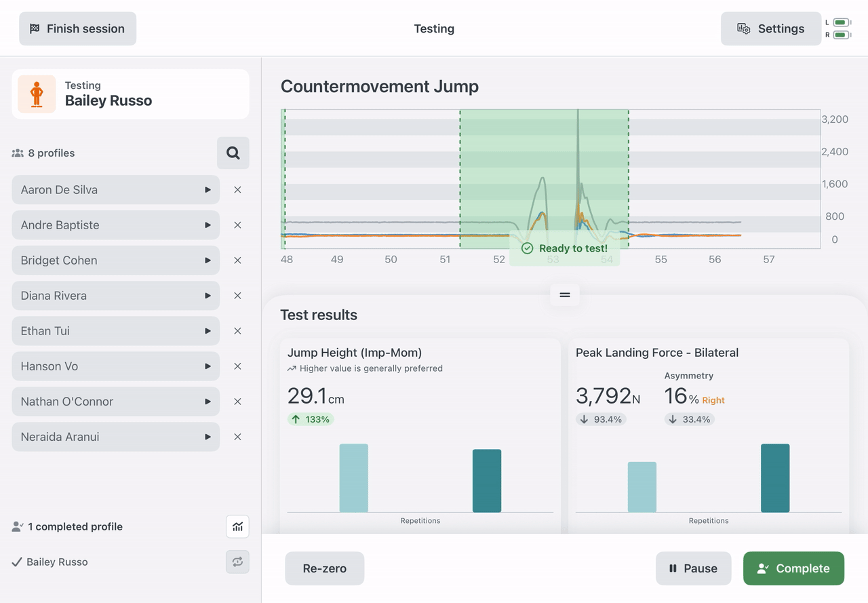Pause the current test
Image resolution: width=868 pixels, height=603 pixels.
[693, 568]
